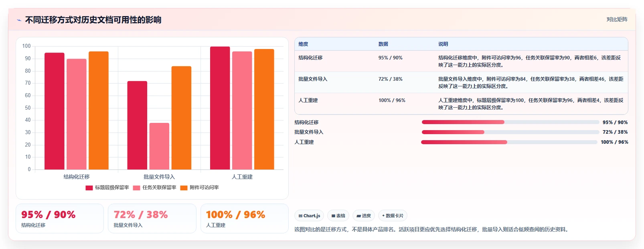Image resolution: width=644 pixels, height=249 pixels.
Task: Click the 维度 column header
Action: 303,44
